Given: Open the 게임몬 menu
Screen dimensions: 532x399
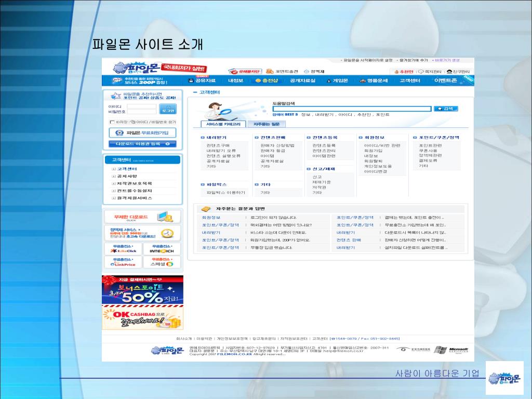Looking at the screenshot, I should pyautogui.click(x=337, y=81).
